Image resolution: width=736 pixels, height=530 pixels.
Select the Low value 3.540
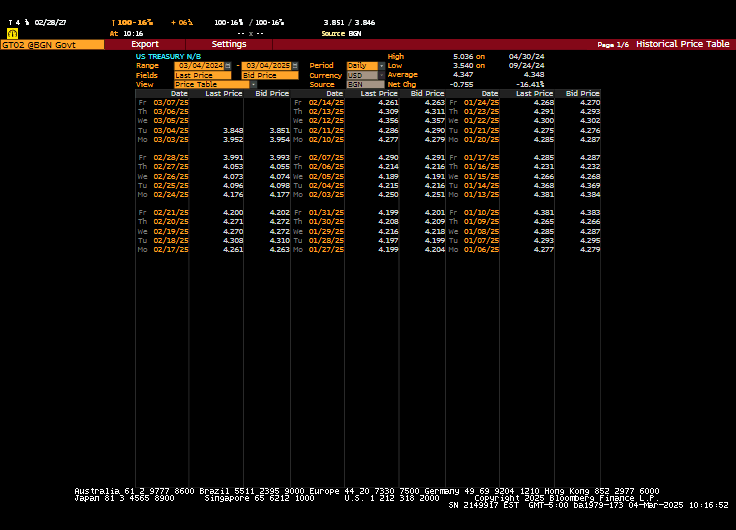(x=462, y=66)
